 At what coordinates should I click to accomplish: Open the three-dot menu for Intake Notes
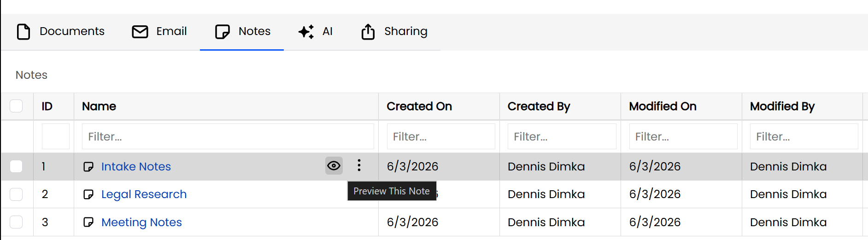point(359,165)
